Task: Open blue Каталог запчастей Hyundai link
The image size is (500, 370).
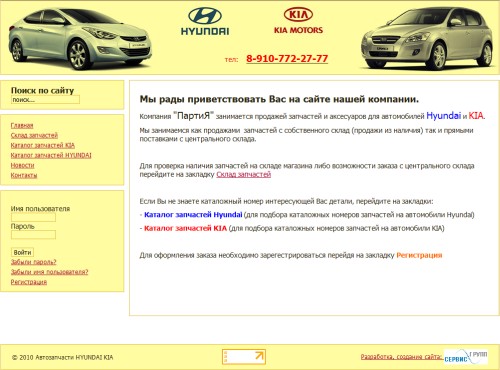Action: point(193,215)
